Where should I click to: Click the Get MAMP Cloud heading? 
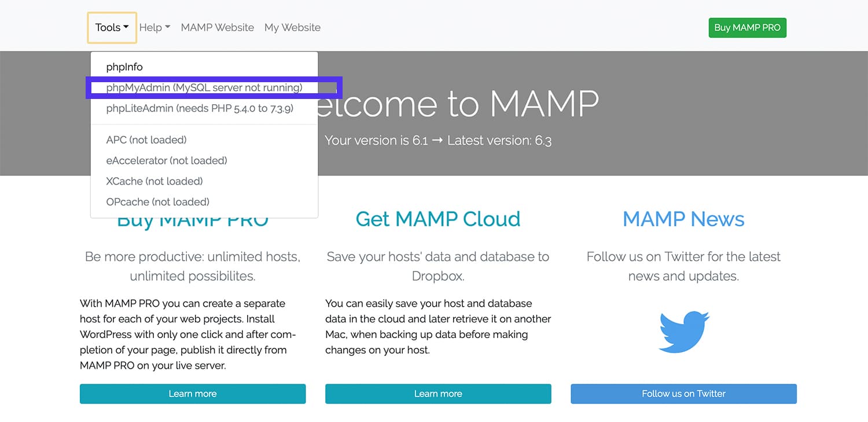point(438,219)
